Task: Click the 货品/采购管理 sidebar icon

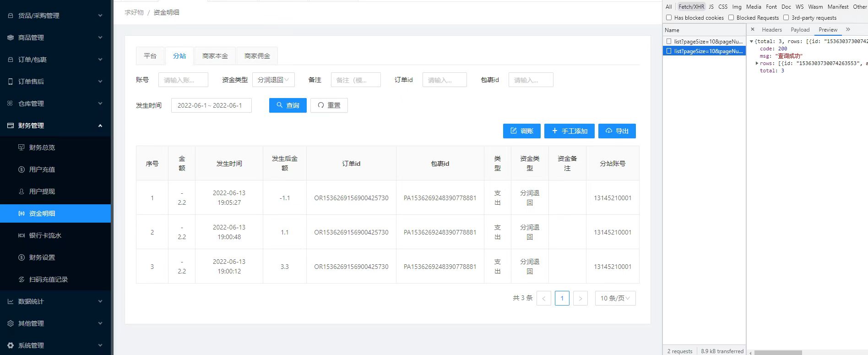Action: pyautogui.click(x=11, y=16)
